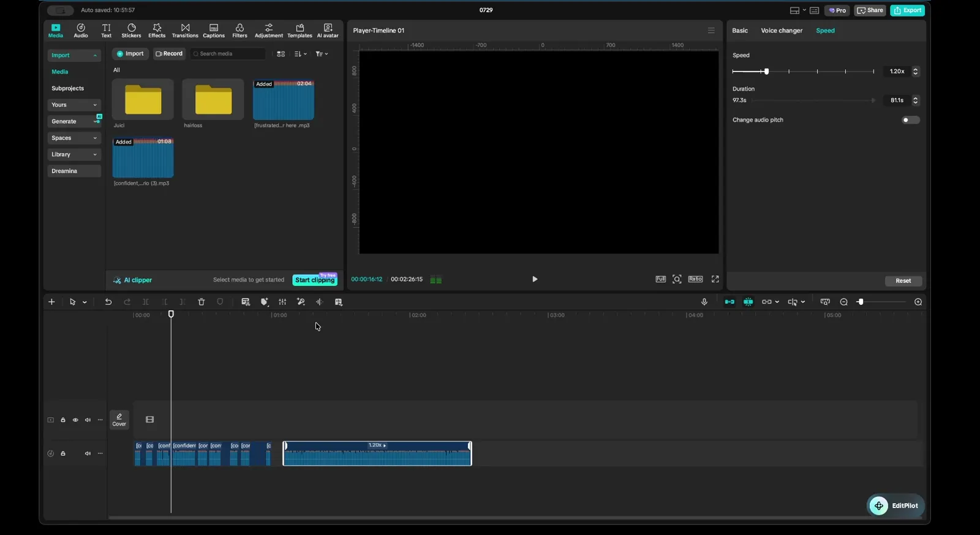
Task: Click the Redo arrow in timeline toolbar
Action: coord(127,302)
